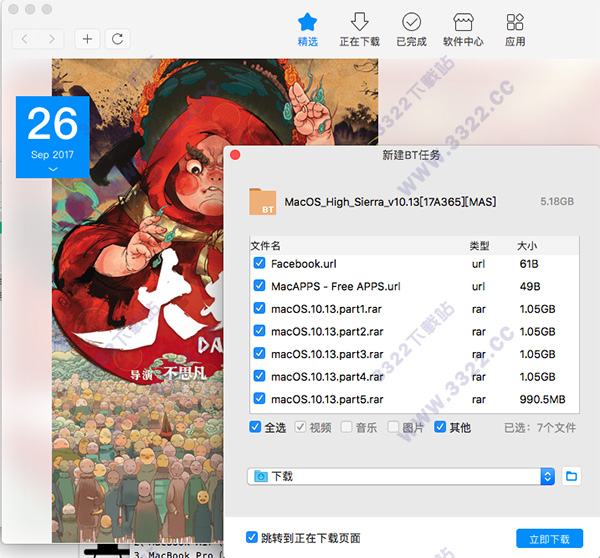600x558 pixels.
Task: Toggle the 全选 select all checkbox
Action: tap(255, 427)
